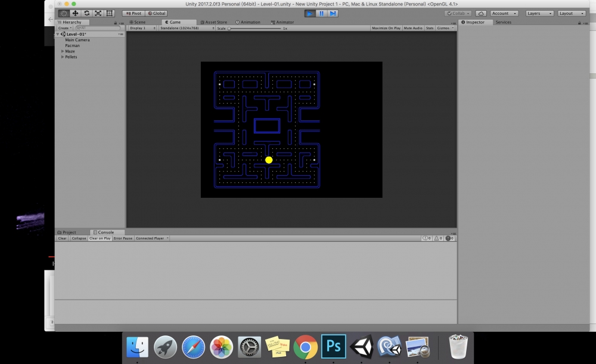Open the Connected Player dropdown
The image size is (596, 364).
point(152,238)
